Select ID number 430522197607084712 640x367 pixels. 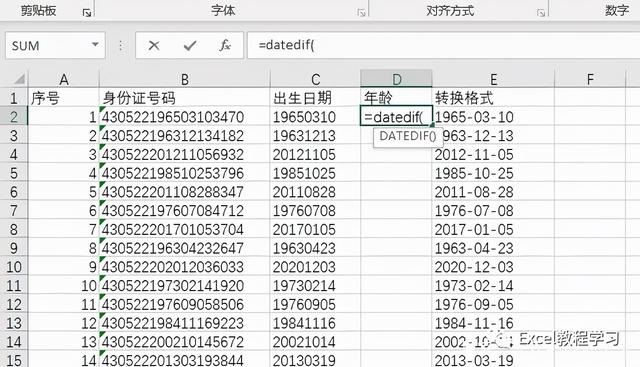pos(184,211)
